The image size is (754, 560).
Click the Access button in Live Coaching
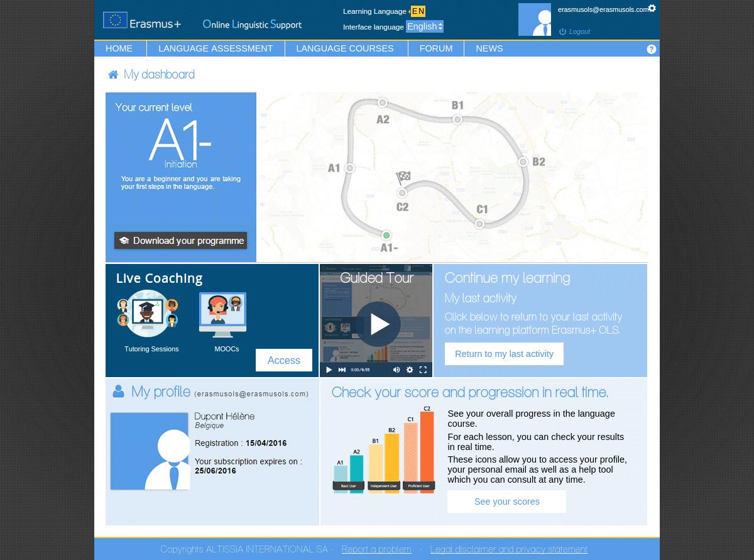click(284, 360)
